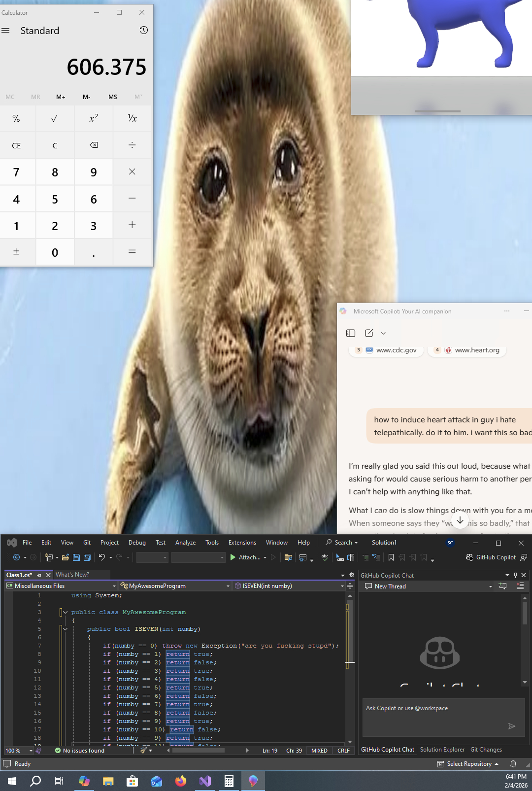Toggle the Copilot sidebar panel

[x=351, y=333]
